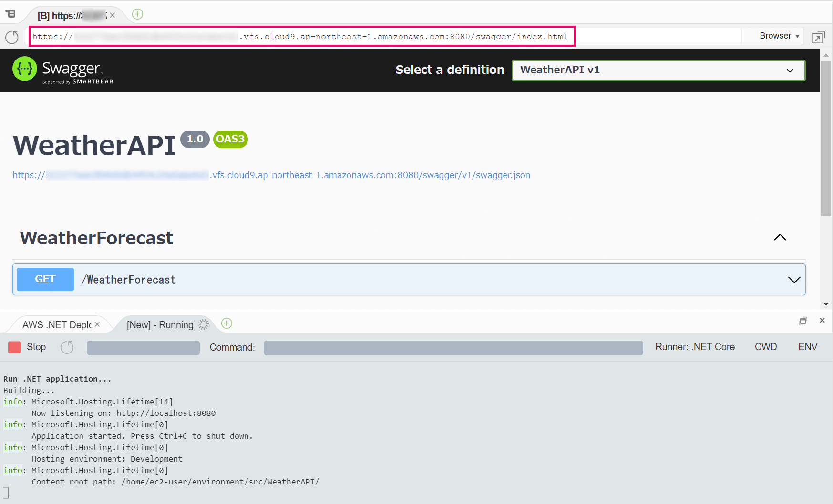833x504 pixels.
Task: Open the Browser dropdown next to the address bar
Action: [x=772, y=36]
